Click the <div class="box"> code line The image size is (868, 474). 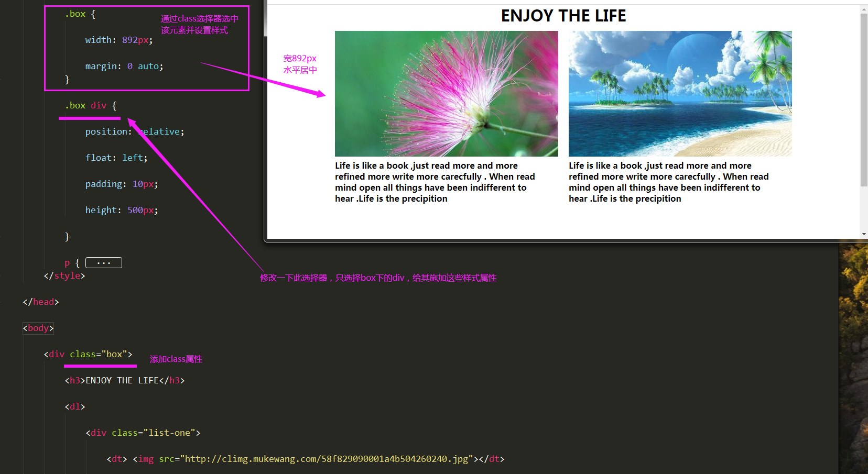point(88,354)
